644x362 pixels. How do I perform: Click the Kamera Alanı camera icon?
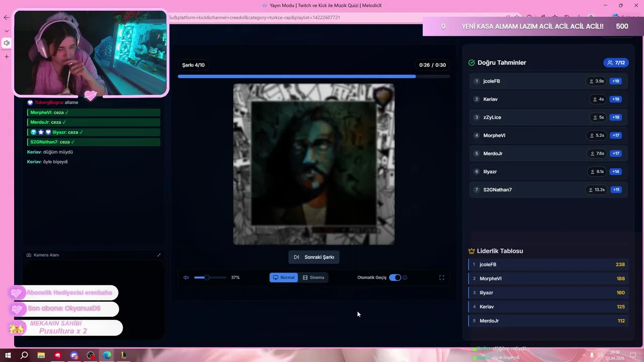pyautogui.click(x=29, y=255)
